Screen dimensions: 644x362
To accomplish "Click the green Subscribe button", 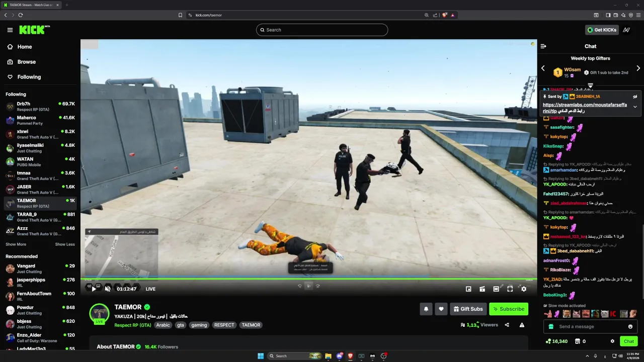I will [509, 309].
